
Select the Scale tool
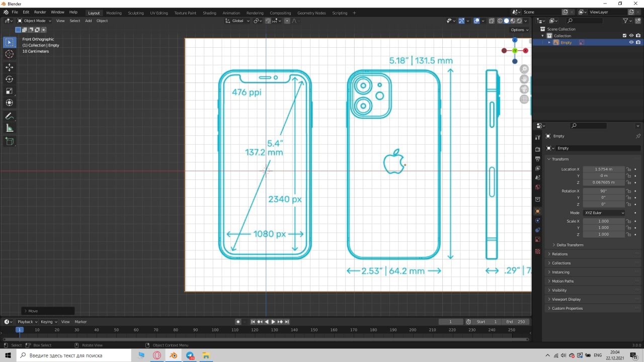(10, 91)
